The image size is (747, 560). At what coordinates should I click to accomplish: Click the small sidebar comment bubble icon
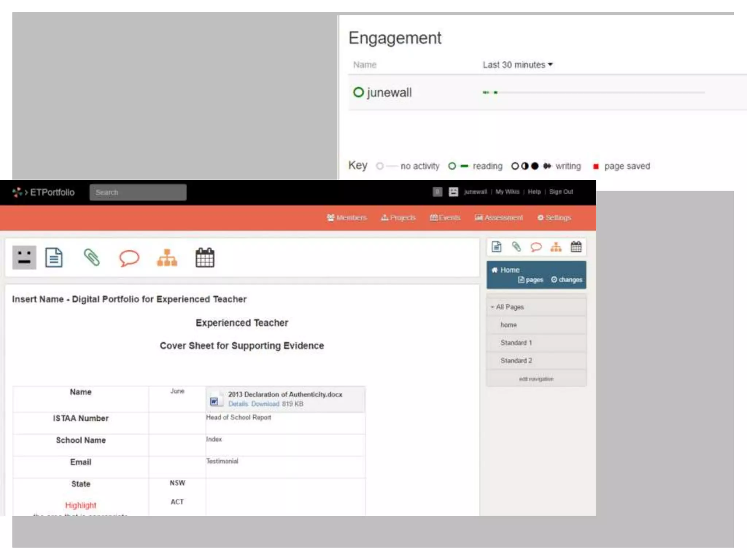536,247
